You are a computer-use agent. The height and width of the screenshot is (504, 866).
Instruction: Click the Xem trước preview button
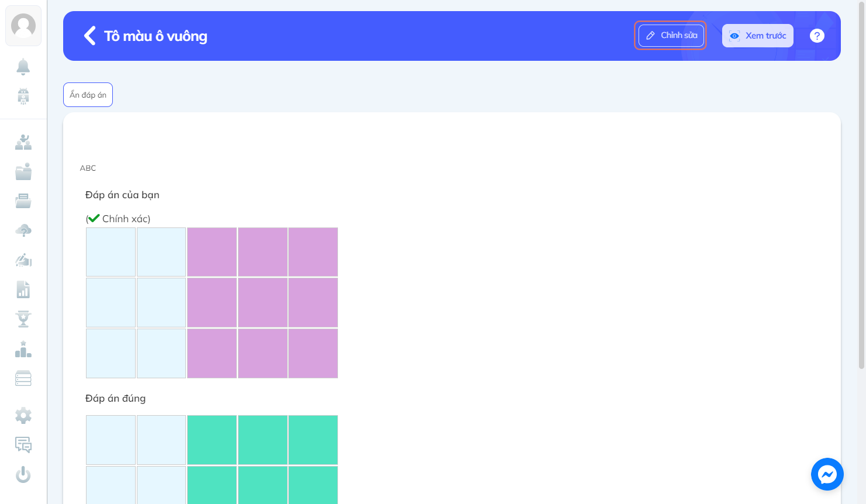pyautogui.click(x=758, y=36)
